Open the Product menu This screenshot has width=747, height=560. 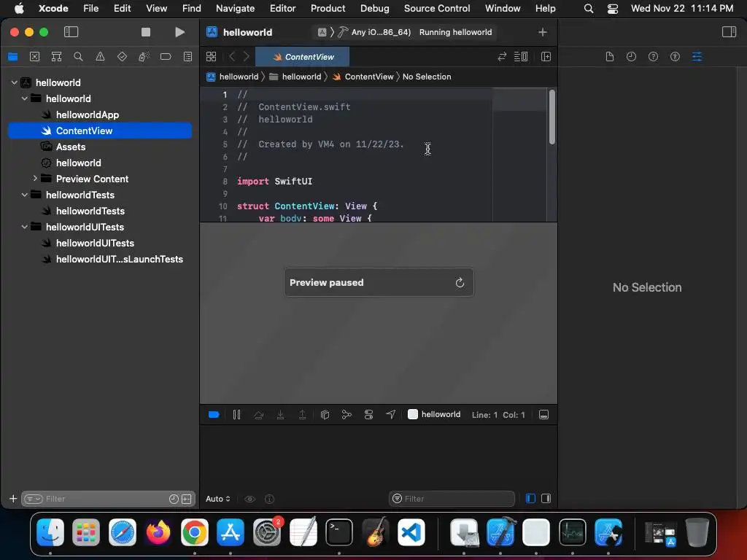(328, 8)
